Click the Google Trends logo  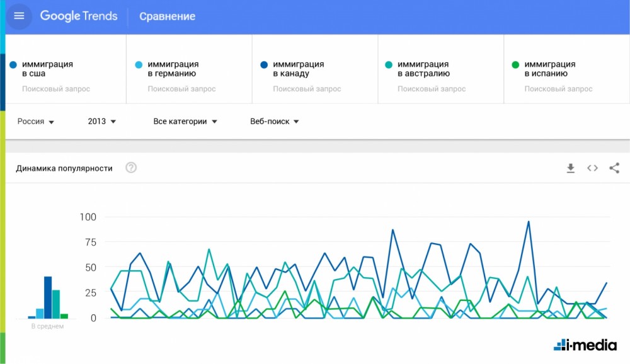[x=79, y=16]
